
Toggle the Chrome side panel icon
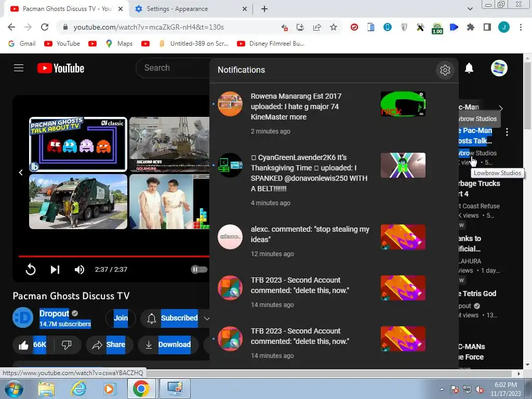(487, 27)
